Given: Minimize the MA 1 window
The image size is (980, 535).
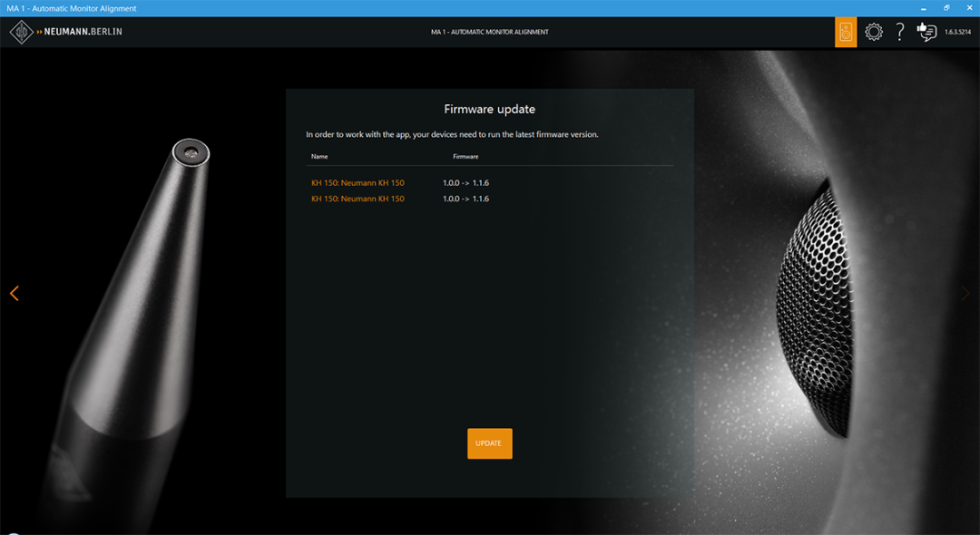Looking at the screenshot, I should [923, 8].
